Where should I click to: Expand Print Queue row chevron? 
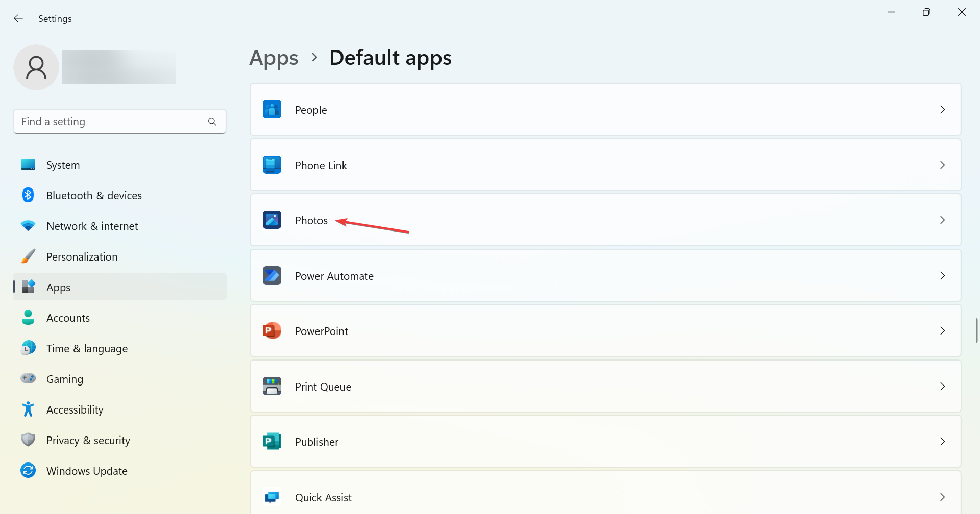(x=942, y=386)
